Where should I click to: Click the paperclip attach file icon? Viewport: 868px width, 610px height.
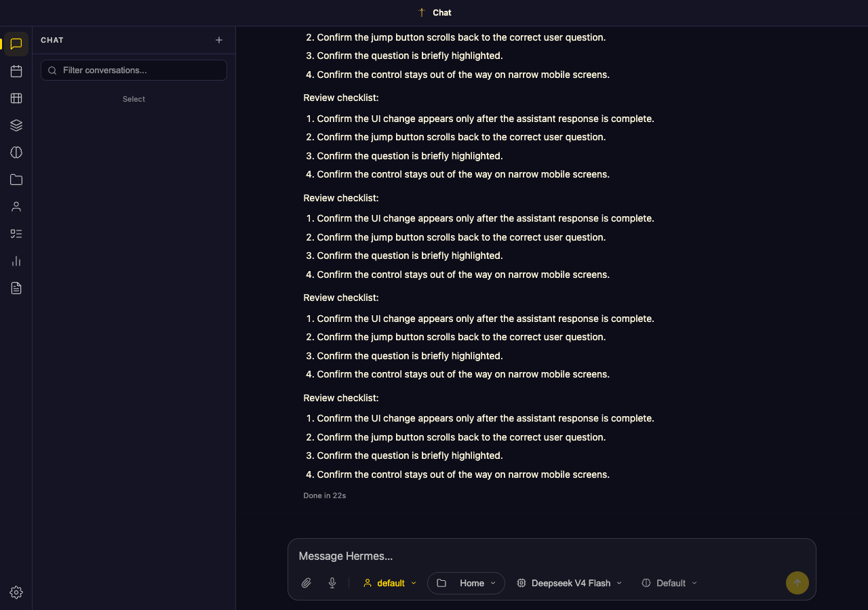click(x=307, y=583)
